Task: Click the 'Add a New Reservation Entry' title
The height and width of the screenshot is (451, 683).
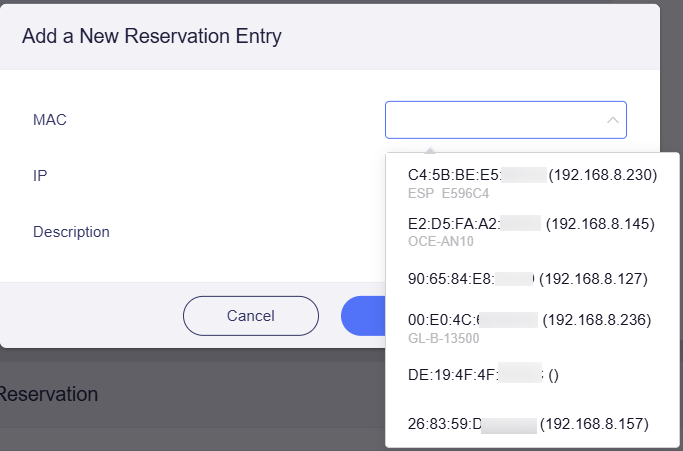Action: point(152,37)
